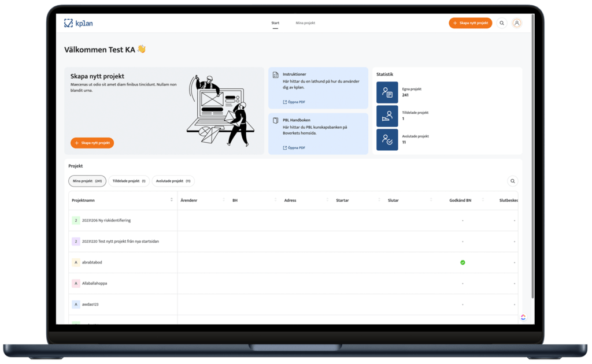Click the Egna projekt statistics icon
Image resolution: width=592 pixels, height=364 pixels.
click(x=387, y=92)
